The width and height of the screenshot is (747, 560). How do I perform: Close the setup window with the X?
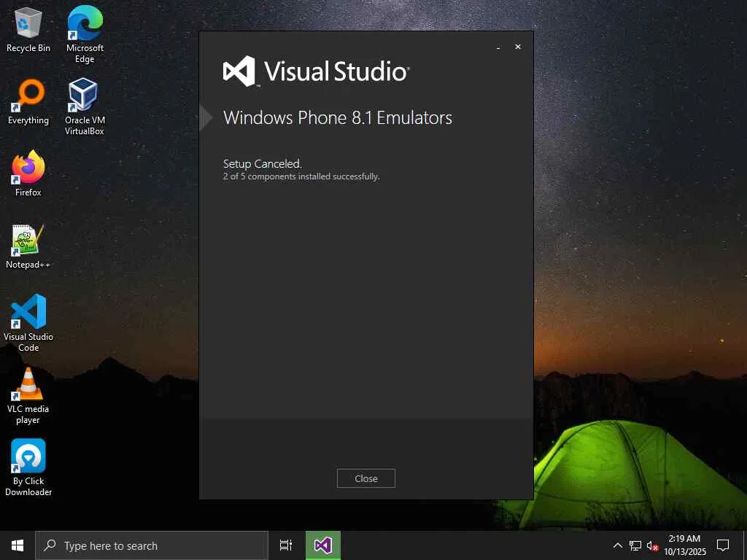(518, 47)
